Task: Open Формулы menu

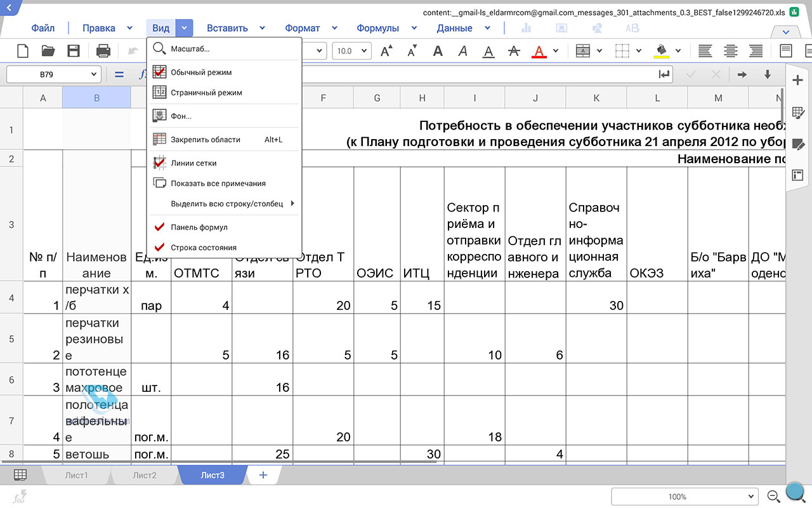Action: 377,28
